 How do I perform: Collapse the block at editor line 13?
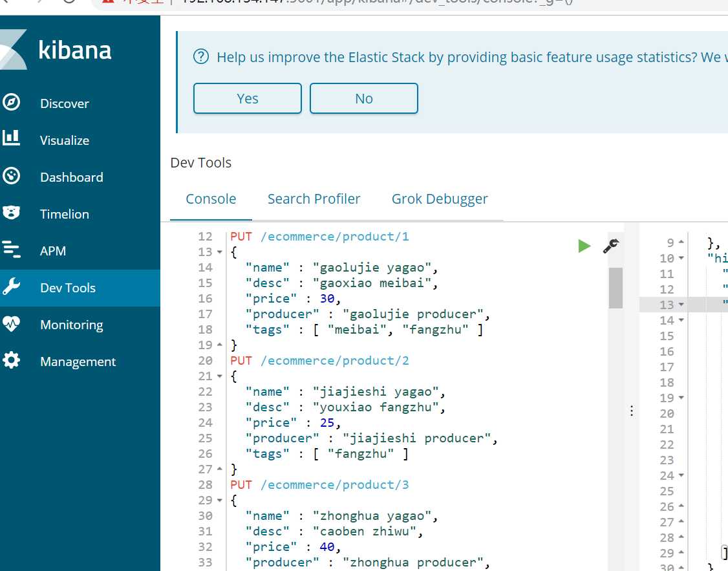pos(219,252)
